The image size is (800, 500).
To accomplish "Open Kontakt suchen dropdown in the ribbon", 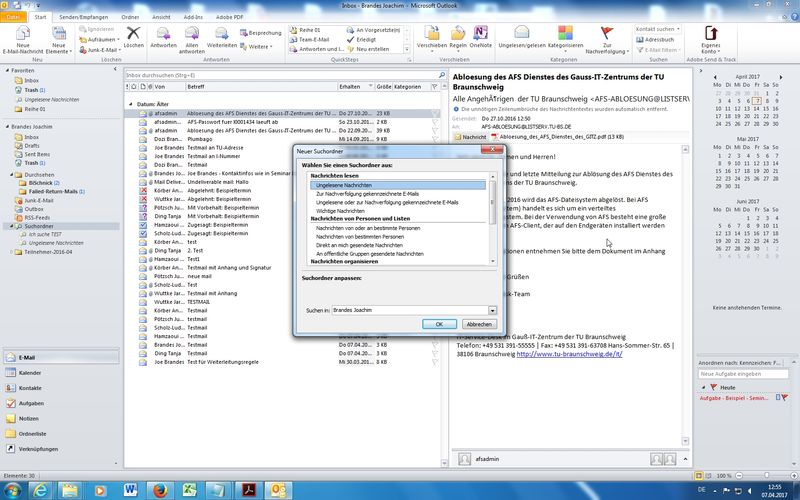I will (658, 29).
